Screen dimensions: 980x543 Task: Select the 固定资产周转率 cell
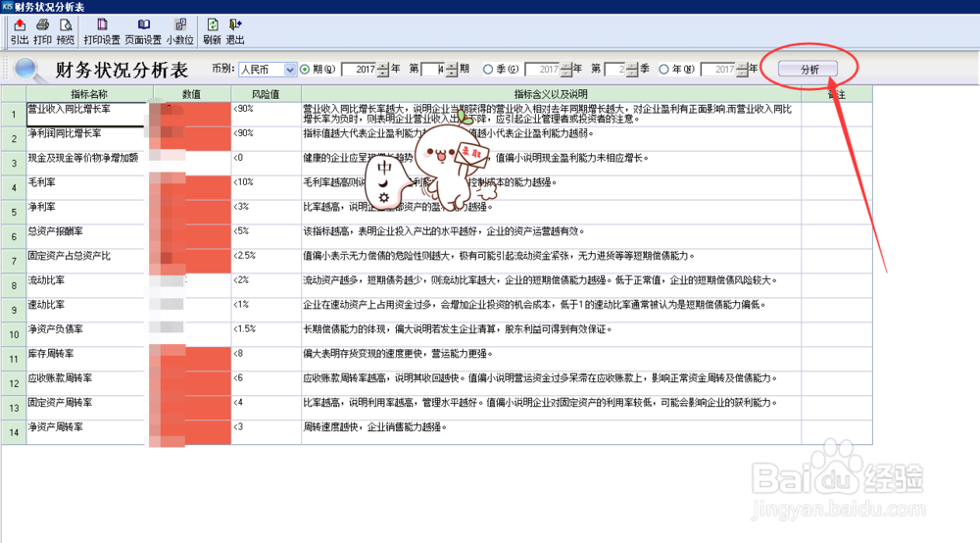87,407
